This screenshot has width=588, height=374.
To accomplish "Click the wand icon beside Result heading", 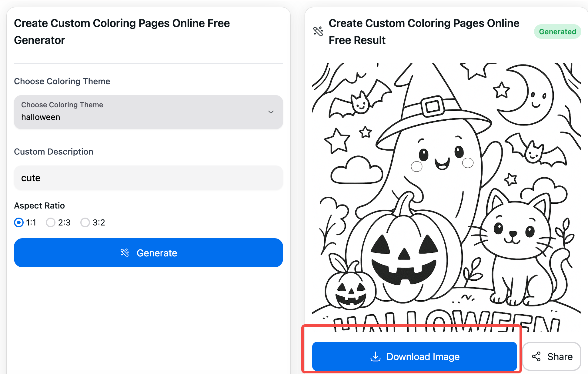I will [x=318, y=31].
